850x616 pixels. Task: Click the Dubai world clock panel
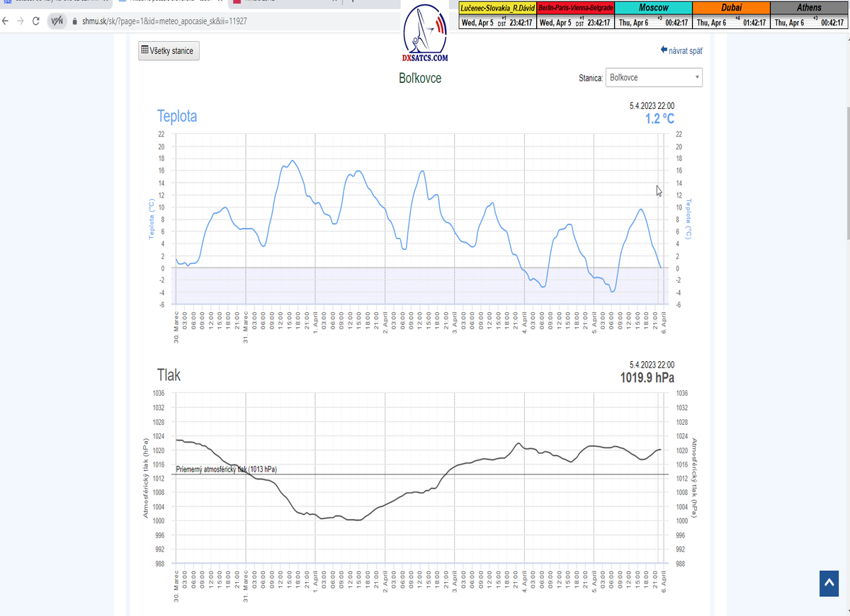pos(731,15)
